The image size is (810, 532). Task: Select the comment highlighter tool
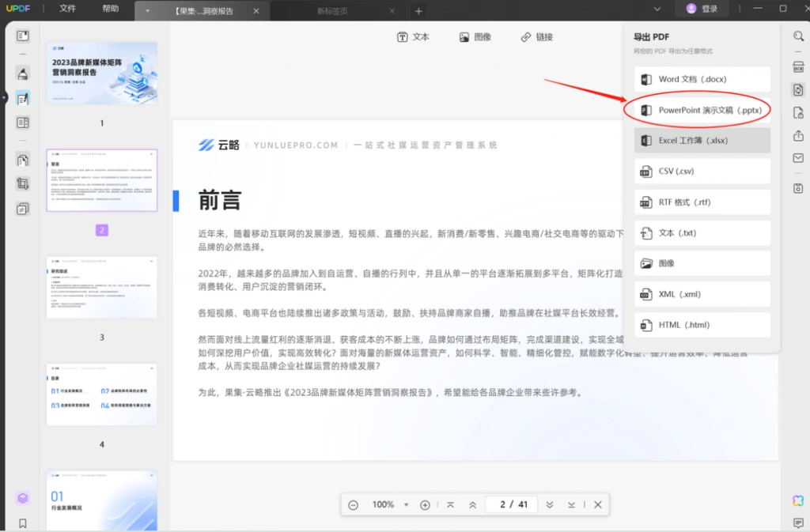coord(23,74)
